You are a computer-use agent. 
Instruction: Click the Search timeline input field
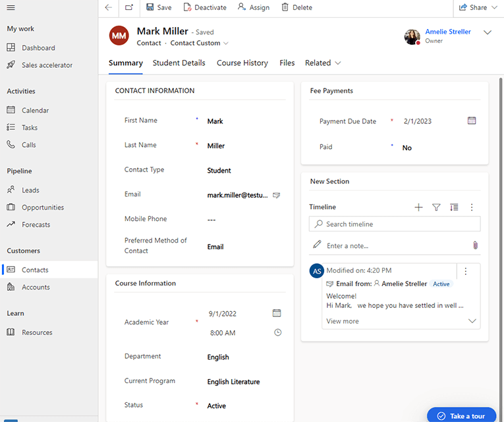click(x=395, y=224)
